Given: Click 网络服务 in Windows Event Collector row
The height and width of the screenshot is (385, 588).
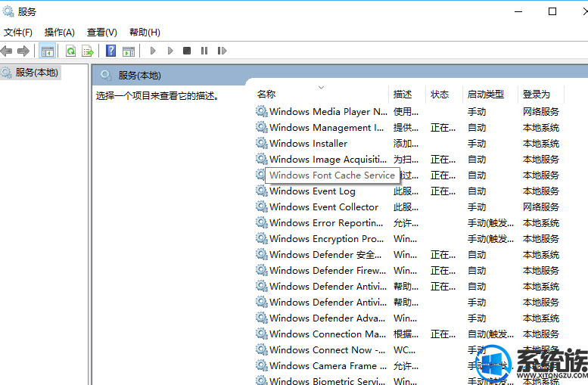Looking at the screenshot, I should [541, 207].
